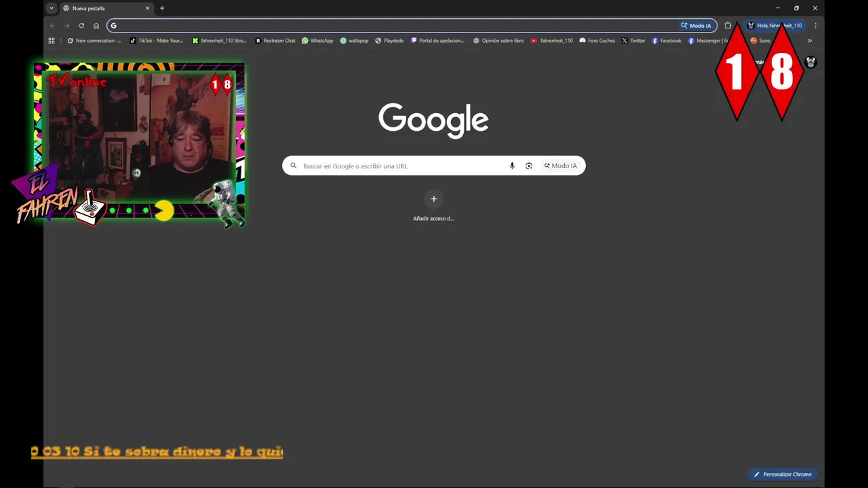The image size is (868, 488).
Task: Click the browser forward arrow
Action: 66,26
